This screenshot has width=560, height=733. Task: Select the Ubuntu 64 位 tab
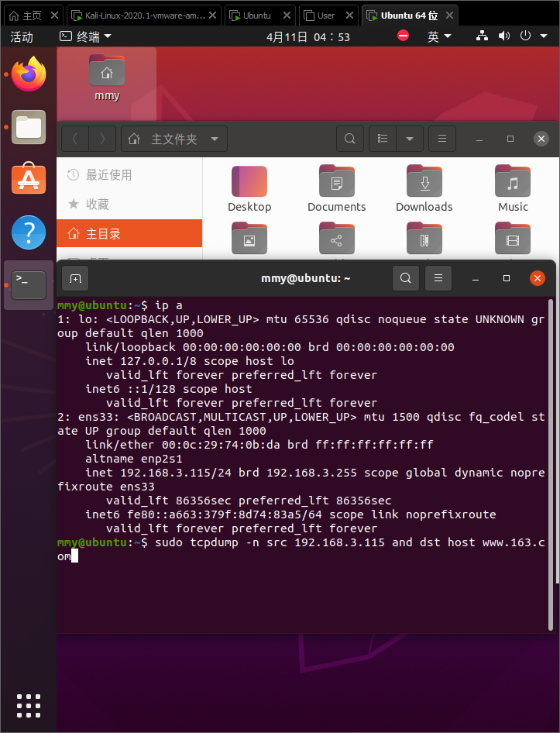[x=409, y=15]
